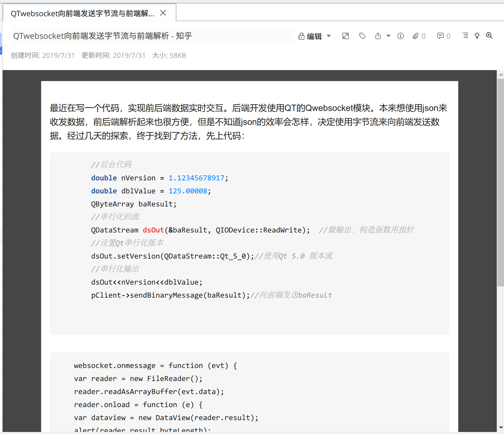Expand the 编辑 dropdown arrow
The width and height of the screenshot is (504, 434).
click(x=329, y=36)
